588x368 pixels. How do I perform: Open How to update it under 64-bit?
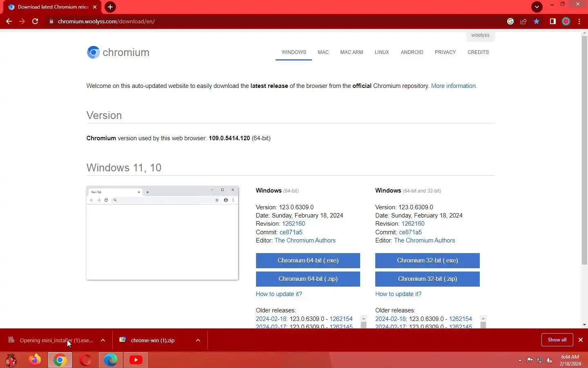pos(279,294)
